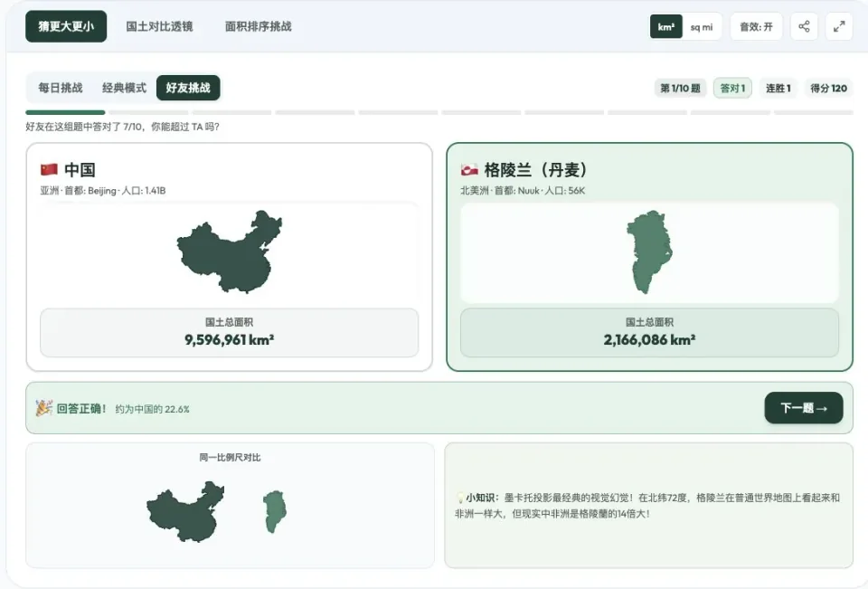
Task: Click the party popper icon beside 回答正确
Action: [44, 408]
